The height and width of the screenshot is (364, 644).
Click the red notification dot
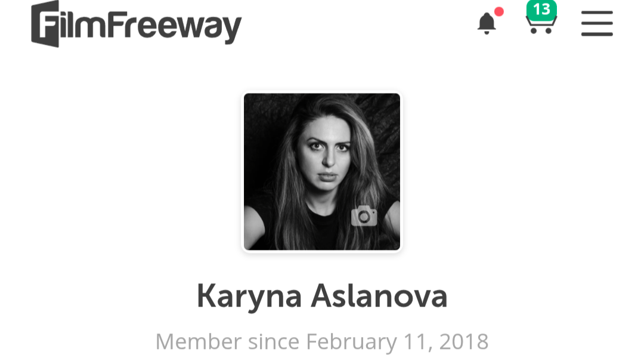tap(499, 11)
